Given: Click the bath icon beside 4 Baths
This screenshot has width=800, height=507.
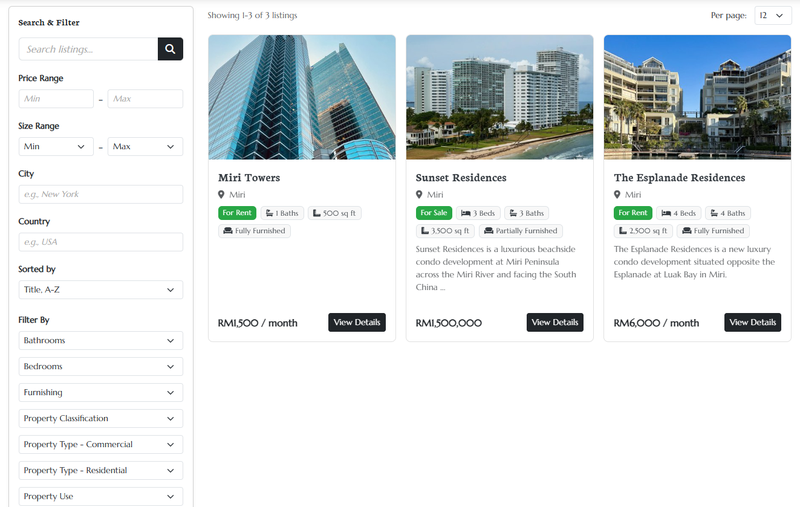Looking at the screenshot, I should [x=714, y=213].
